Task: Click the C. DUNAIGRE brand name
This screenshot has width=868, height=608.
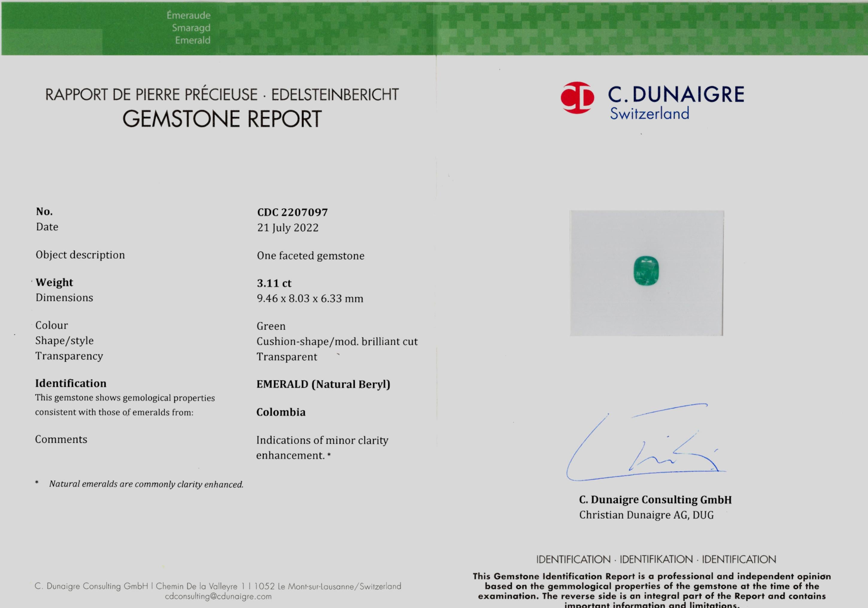Action: click(x=676, y=94)
